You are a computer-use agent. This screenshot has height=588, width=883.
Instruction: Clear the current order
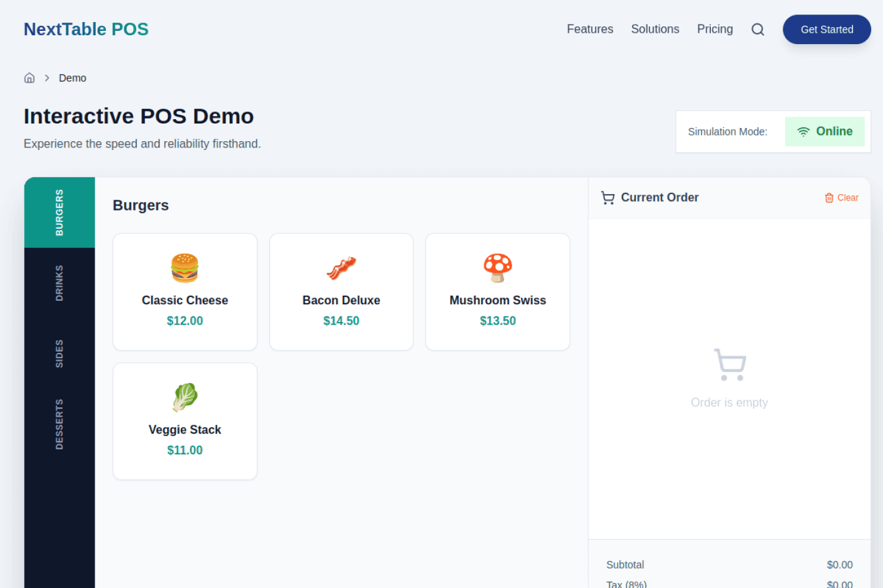click(841, 198)
